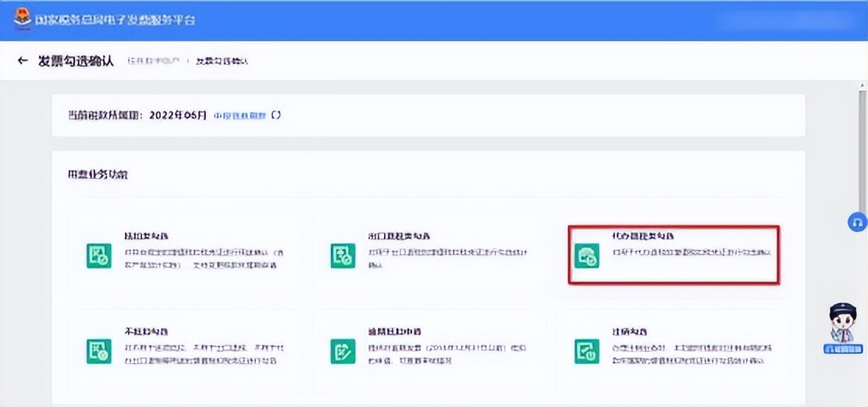The height and width of the screenshot is (407, 868).
Task: Click the green 抵扣类勾选 card icon
Action: coord(98,256)
